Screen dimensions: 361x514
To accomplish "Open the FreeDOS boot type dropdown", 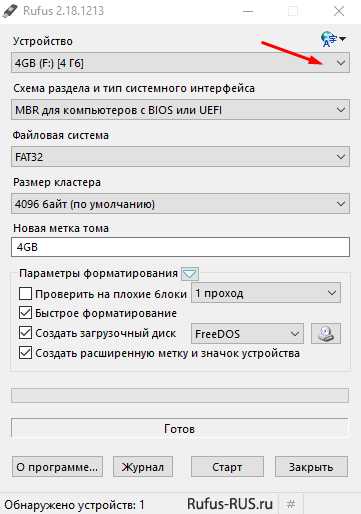I will 247,333.
